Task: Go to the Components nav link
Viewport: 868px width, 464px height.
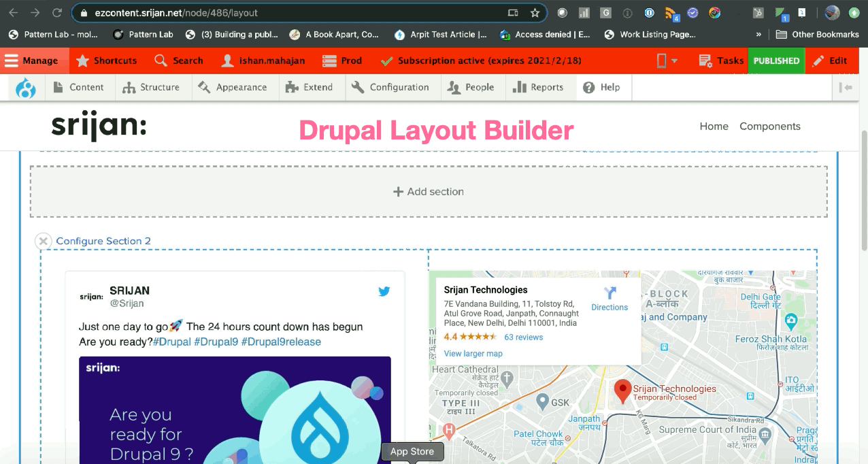Action: [770, 127]
